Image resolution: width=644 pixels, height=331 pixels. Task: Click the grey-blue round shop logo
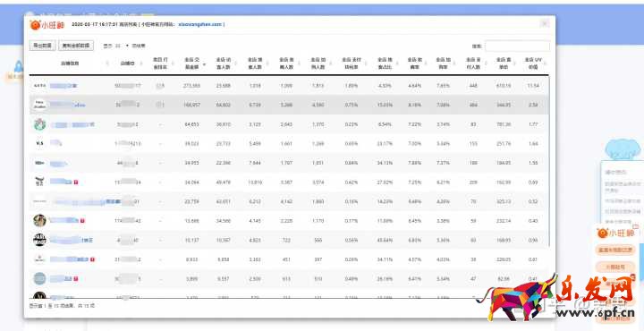point(40,278)
